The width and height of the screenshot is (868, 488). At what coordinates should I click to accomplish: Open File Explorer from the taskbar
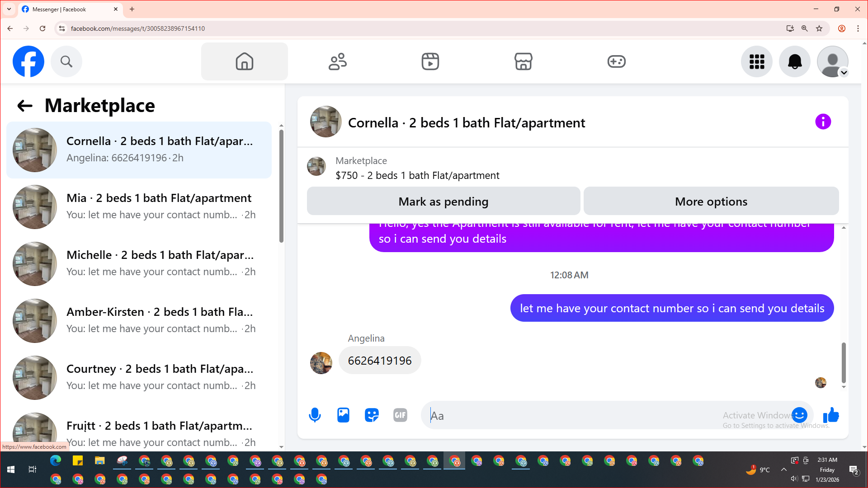(x=100, y=461)
